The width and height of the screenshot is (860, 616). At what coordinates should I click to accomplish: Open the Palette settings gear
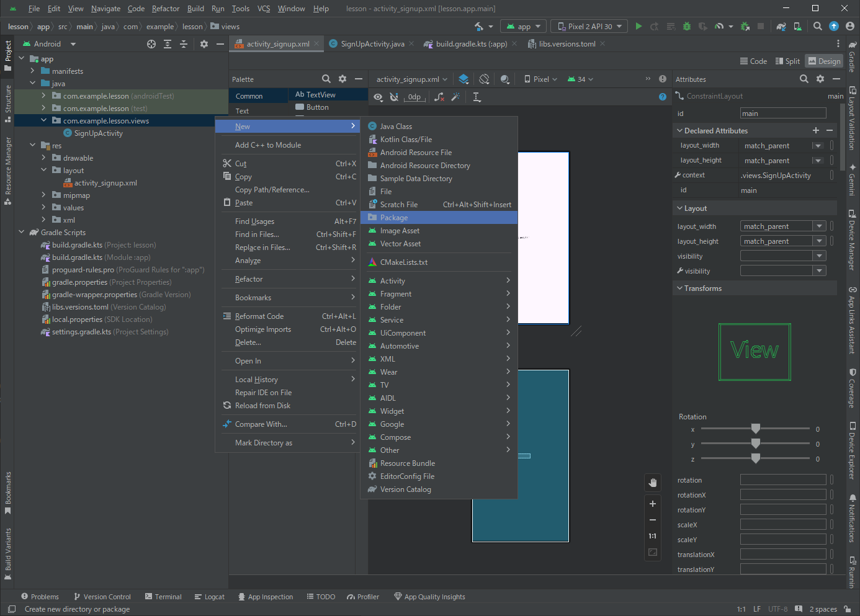(x=343, y=79)
